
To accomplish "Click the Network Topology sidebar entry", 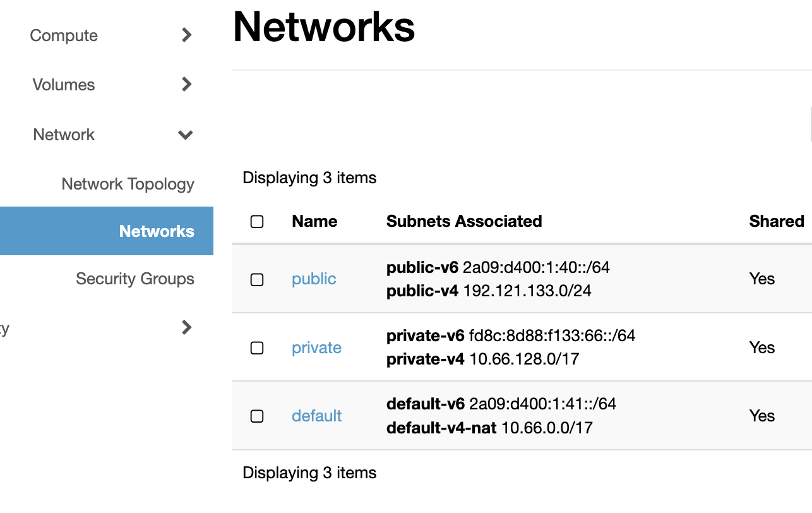I will click(128, 184).
